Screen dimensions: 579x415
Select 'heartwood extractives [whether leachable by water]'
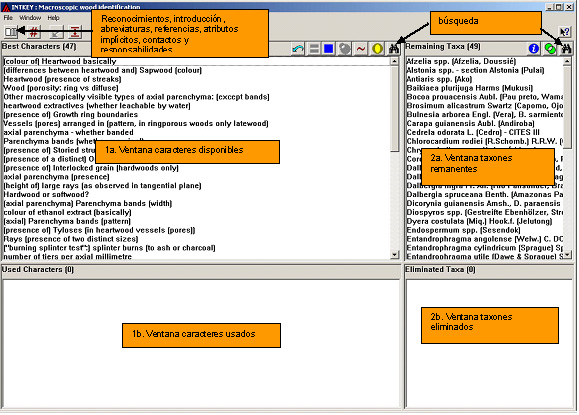pyautogui.click(x=97, y=106)
